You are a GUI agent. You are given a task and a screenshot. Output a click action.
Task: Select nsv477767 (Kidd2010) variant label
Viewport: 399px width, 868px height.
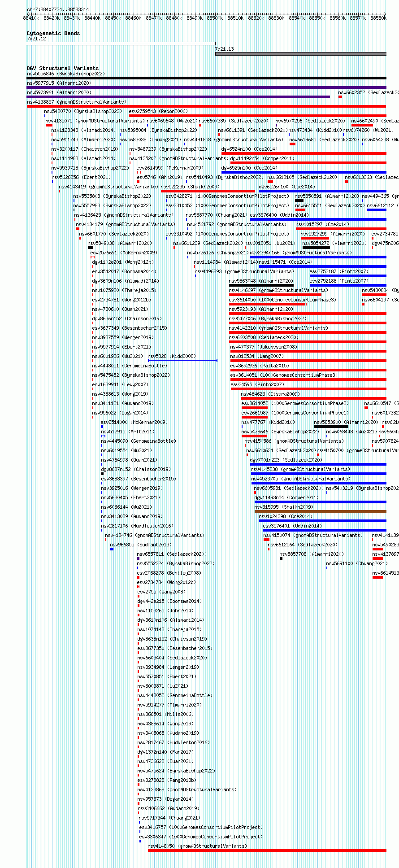pyautogui.click(x=268, y=422)
